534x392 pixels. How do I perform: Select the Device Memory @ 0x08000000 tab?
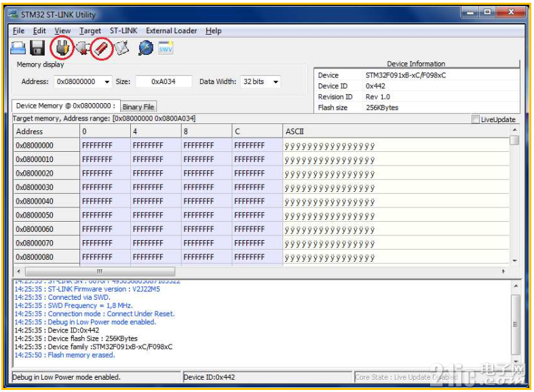65,106
